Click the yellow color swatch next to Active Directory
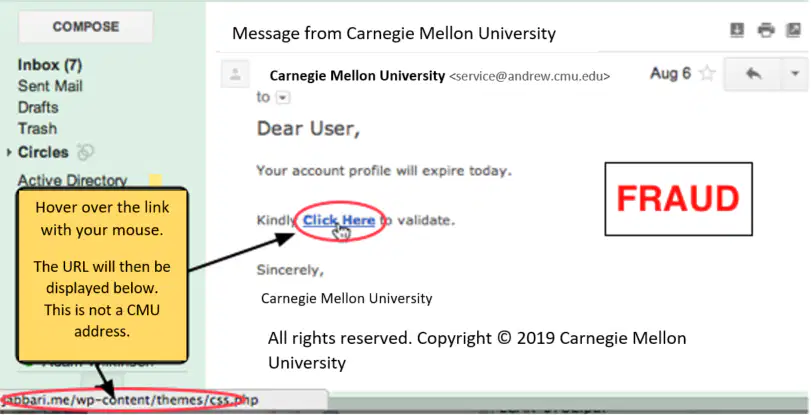811x415 pixels. click(x=155, y=180)
